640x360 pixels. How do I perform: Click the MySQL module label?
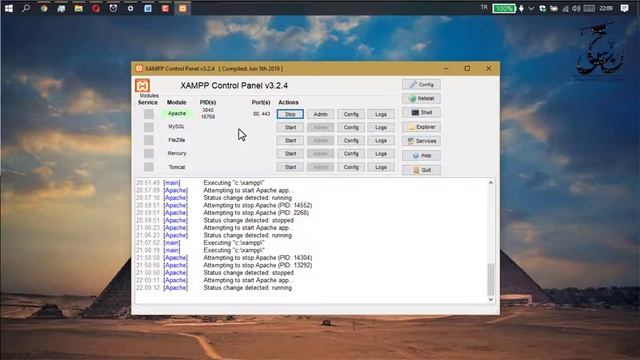177,127
